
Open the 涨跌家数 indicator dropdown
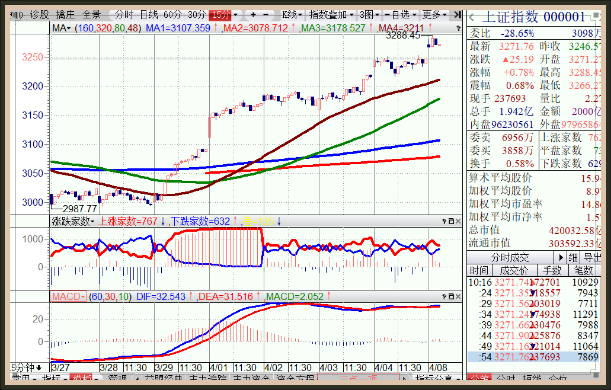point(73,221)
